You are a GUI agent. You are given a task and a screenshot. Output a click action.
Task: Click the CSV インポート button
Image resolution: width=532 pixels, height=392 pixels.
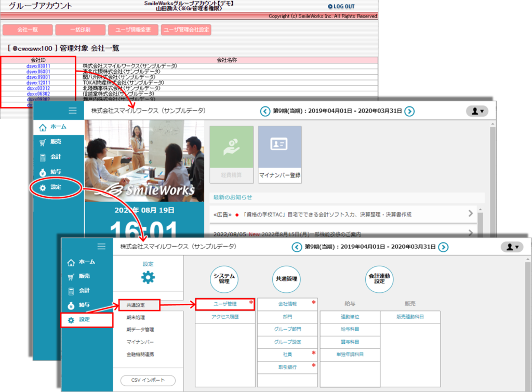point(148,380)
